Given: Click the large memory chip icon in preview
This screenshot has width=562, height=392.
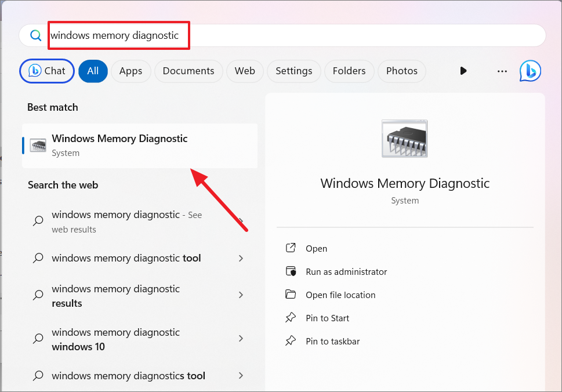Looking at the screenshot, I should (x=404, y=139).
